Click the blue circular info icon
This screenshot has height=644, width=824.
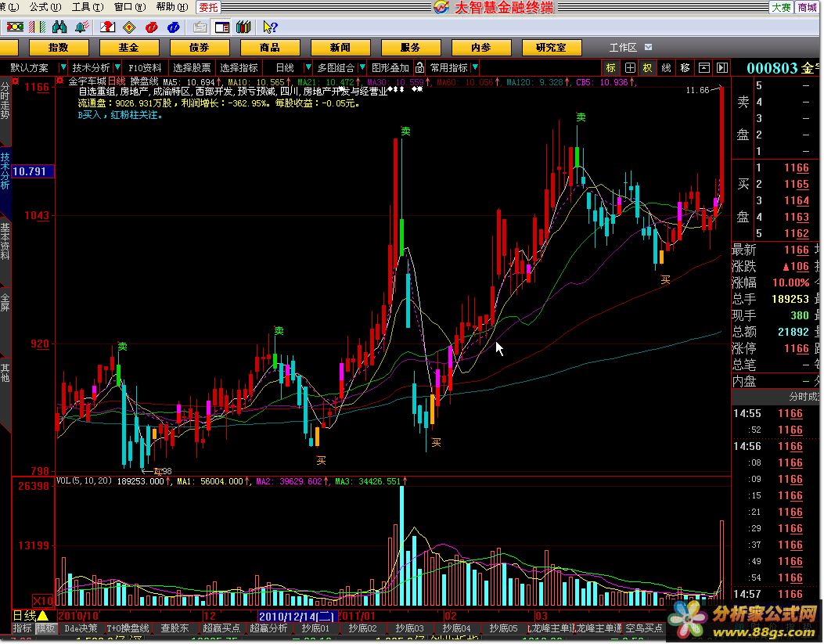pyautogui.click(x=174, y=27)
